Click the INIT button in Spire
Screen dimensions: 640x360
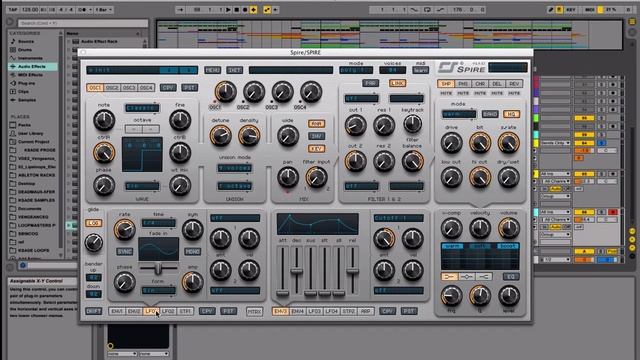235,70
